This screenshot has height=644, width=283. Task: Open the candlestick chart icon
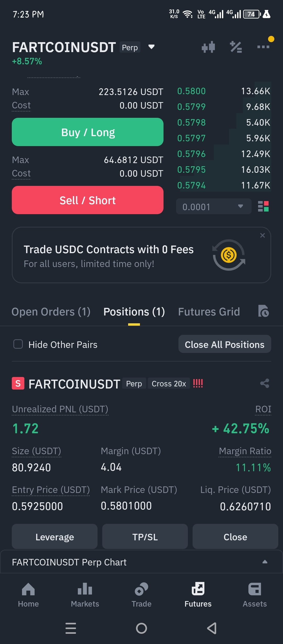208,47
